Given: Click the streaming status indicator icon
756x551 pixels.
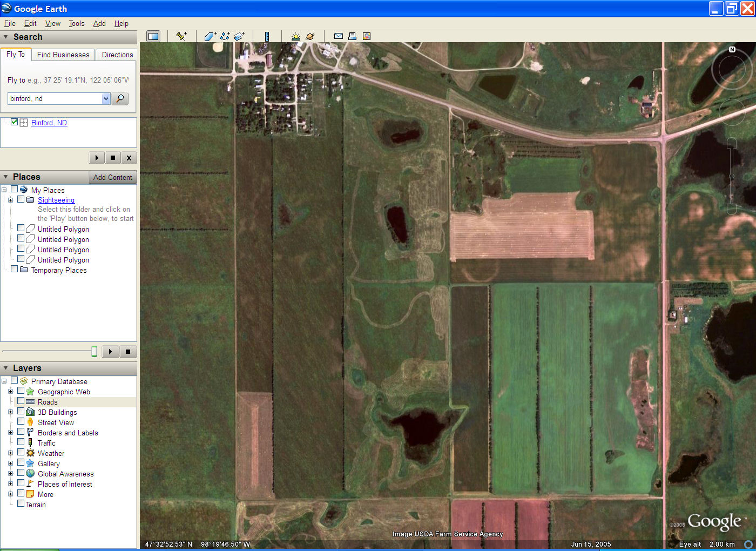Looking at the screenshot, I should pos(748,544).
